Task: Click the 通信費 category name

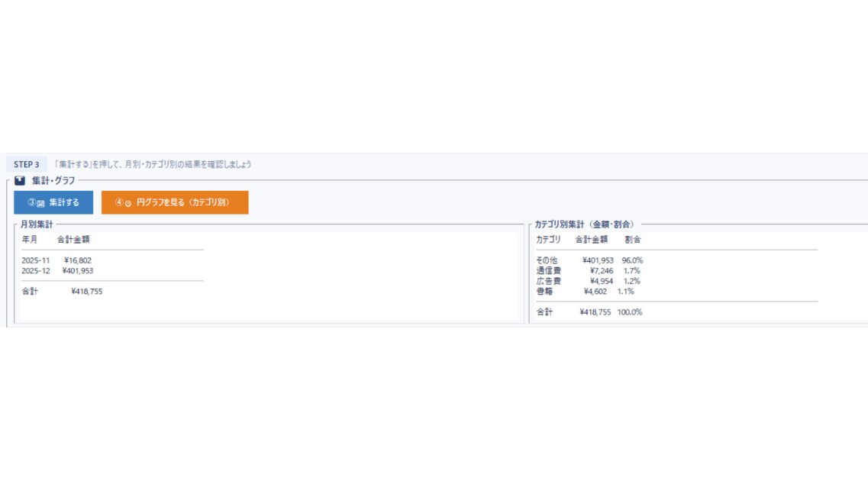Action: pyautogui.click(x=548, y=271)
